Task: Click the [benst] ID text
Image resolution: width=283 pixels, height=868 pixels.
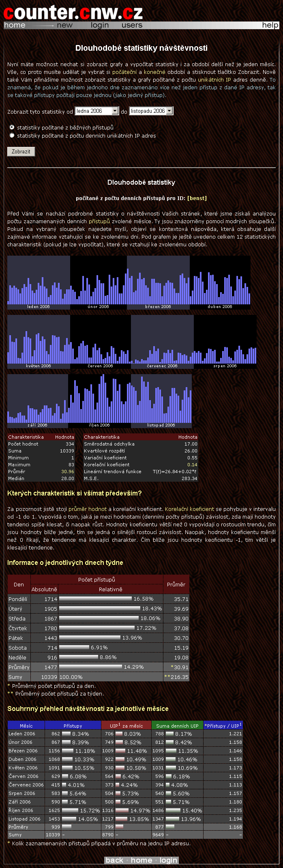Action: 197,198
